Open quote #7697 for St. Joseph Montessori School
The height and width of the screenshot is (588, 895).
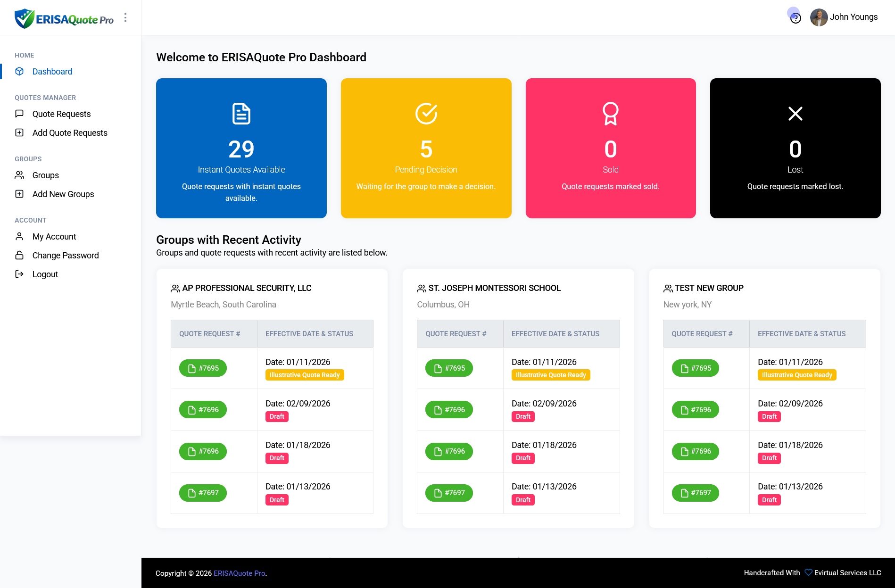(x=449, y=493)
